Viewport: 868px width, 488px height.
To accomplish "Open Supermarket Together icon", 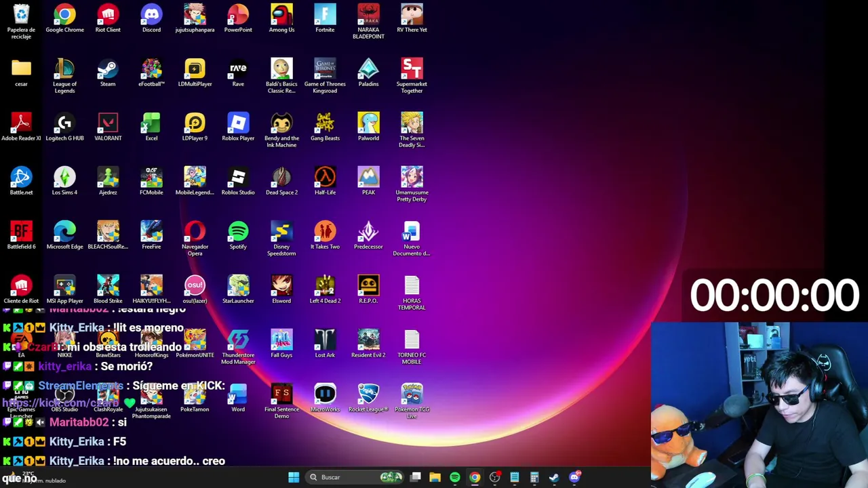I will click(x=412, y=76).
